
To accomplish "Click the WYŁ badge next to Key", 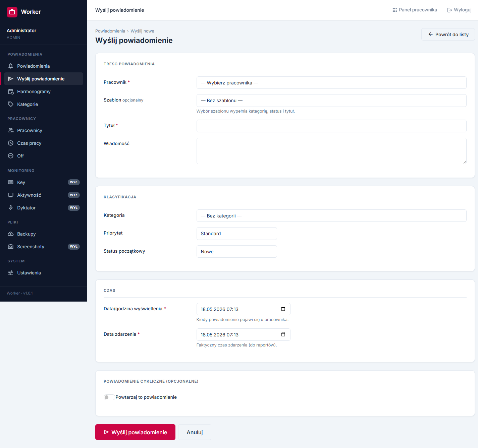I will click(x=74, y=182).
